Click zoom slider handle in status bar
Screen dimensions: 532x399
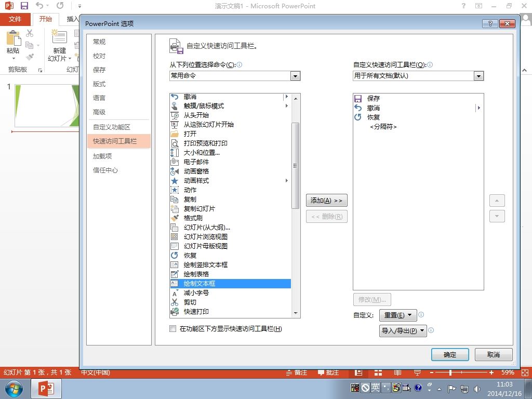pos(450,373)
